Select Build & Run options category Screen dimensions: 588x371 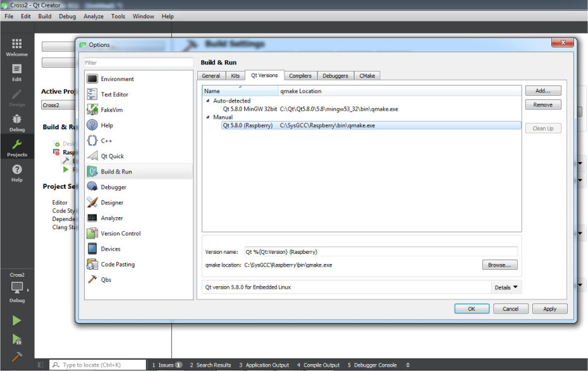click(138, 172)
